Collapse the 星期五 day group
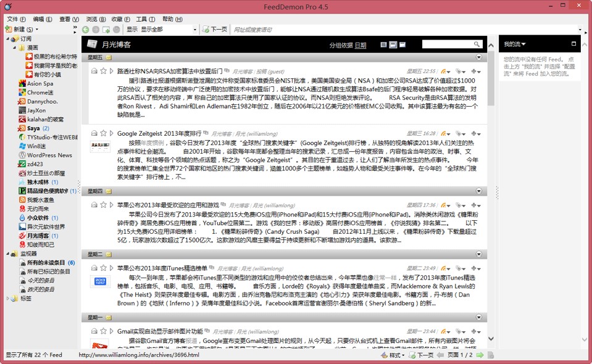 (479, 57)
